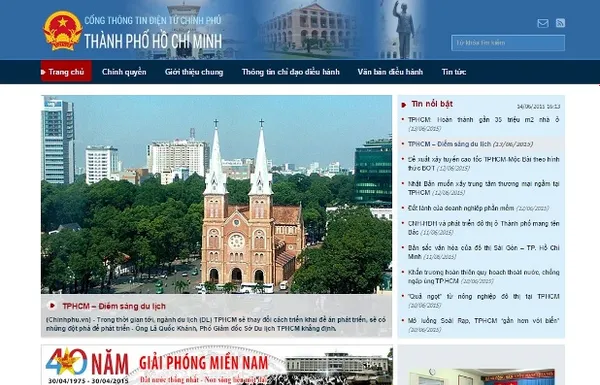The height and width of the screenshot is (385, 600).
Task: Open Đất lành của doanh nghiệp phần mềm link
Action: (x=461, y=208)
